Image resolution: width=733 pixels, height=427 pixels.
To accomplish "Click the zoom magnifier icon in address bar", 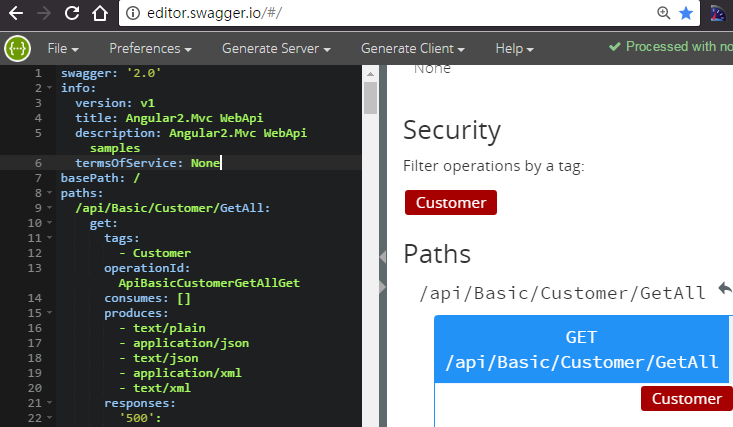I will 663,13.
